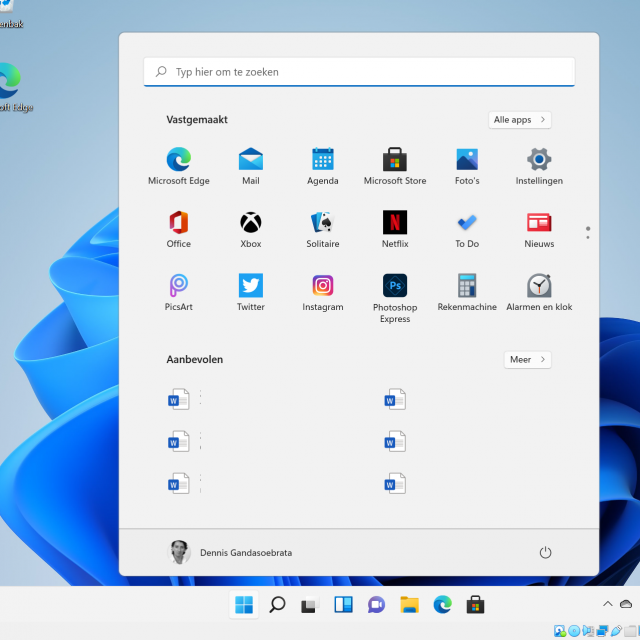Click the pinned apps page indicator dots

click(588, 233)
